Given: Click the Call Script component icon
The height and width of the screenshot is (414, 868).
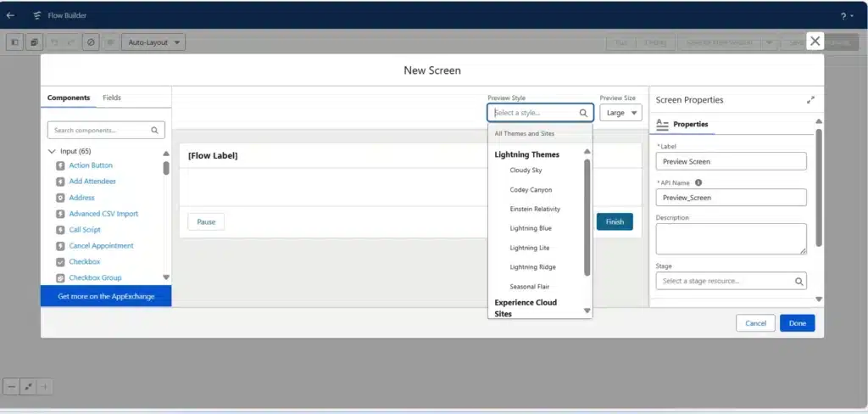Looking at the screenshot, I should tap(60, 230).
